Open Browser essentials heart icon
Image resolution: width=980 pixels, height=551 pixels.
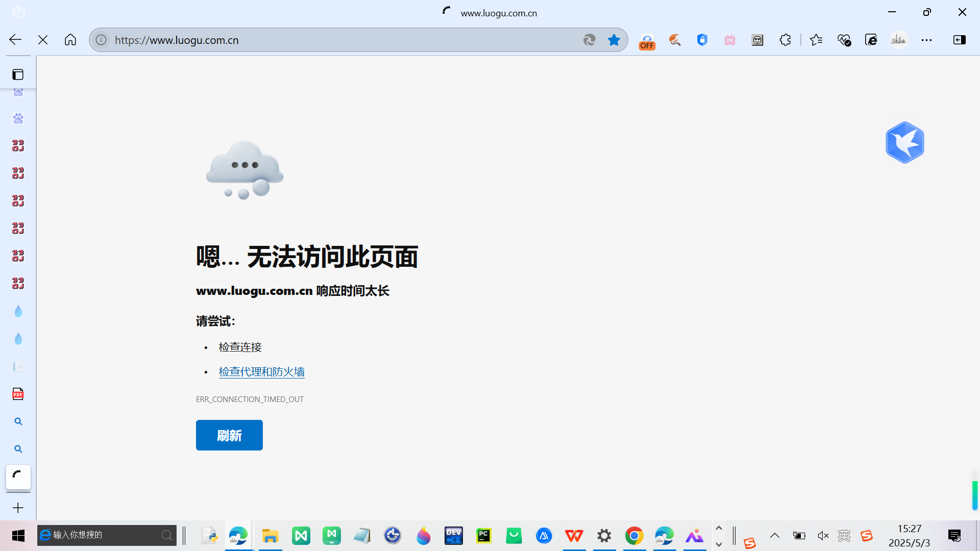(x=844, y=40)
